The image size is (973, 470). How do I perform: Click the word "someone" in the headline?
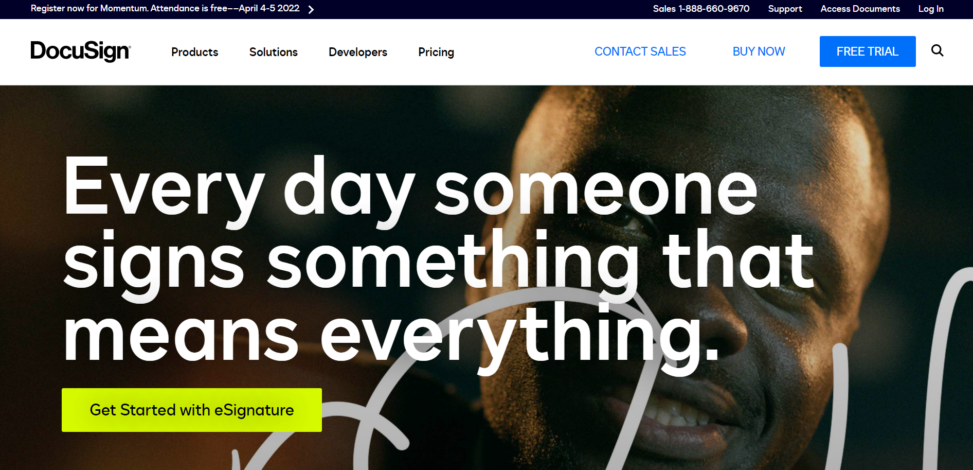(595, 186)
